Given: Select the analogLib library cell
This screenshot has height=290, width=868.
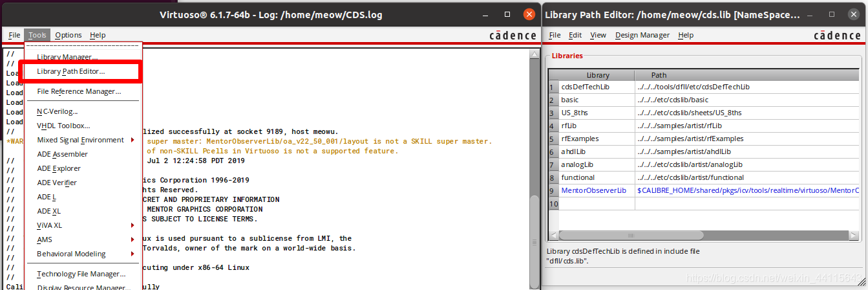Looking at the screenshot, I should (597, 164).
